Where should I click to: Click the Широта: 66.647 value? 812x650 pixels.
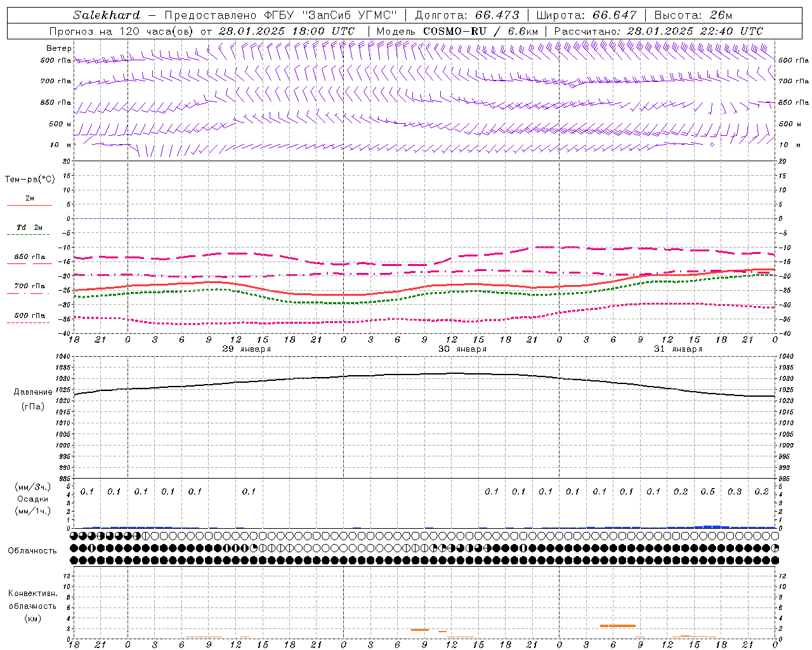pyautogui.click(x=586, y=15)
